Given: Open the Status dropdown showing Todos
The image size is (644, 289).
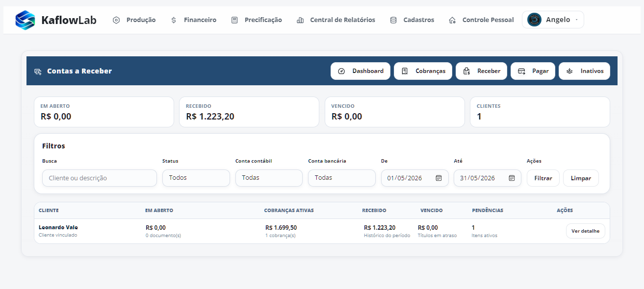Looking at the screenshot, I should [x=196, y=178].
